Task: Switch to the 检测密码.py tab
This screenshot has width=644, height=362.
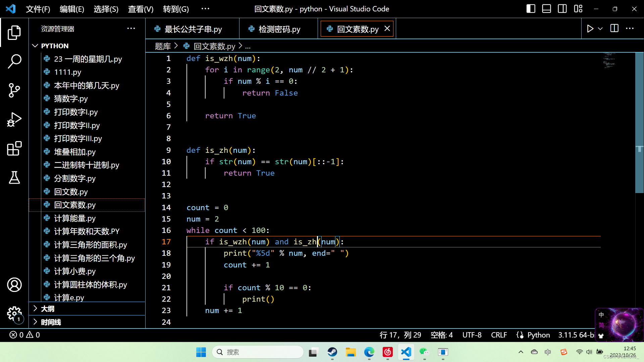Action: 279,29
